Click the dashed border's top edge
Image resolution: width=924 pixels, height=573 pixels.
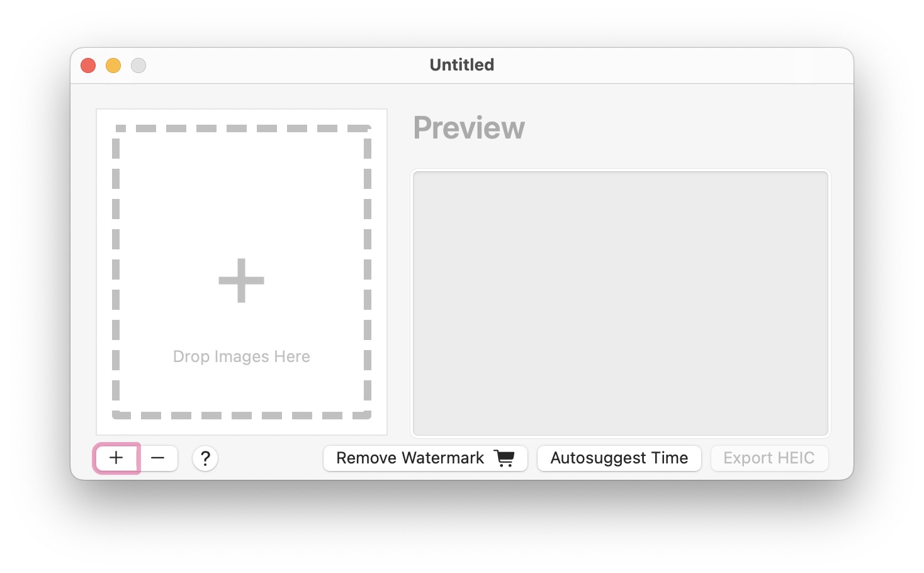[x=242, y=128]
